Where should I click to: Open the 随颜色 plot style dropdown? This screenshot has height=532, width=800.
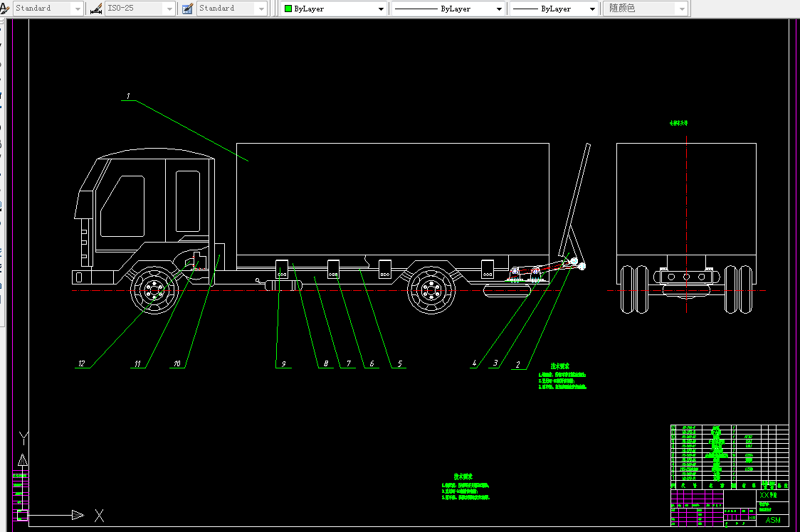pos(646,9)
